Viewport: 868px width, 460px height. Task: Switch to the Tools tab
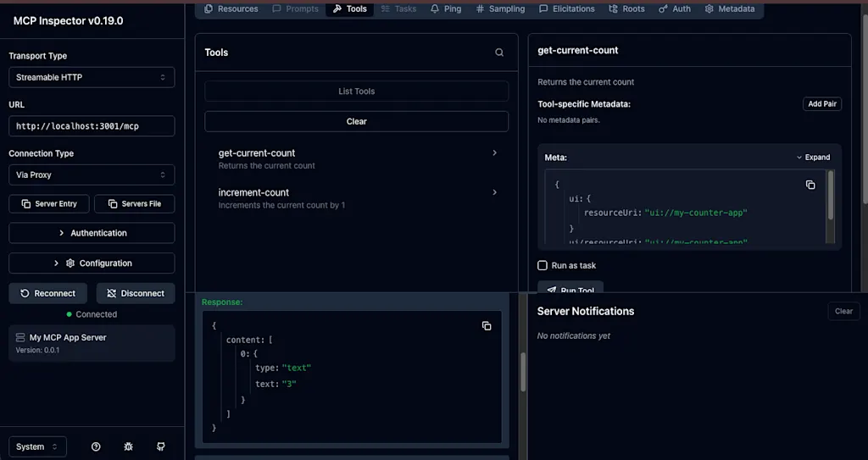pos(350,8)
